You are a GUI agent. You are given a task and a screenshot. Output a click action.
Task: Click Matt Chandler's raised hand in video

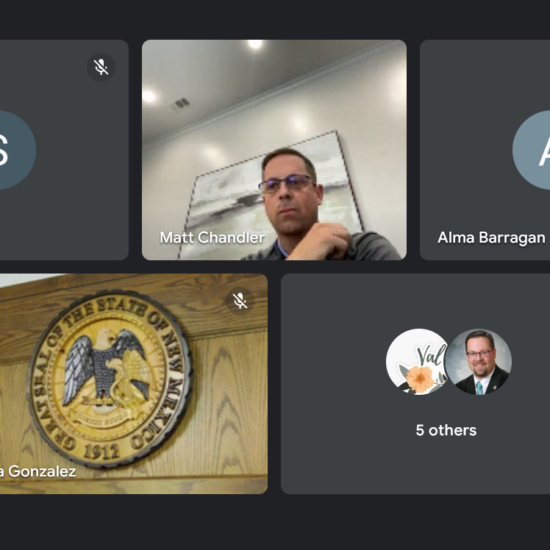point(321,240)
